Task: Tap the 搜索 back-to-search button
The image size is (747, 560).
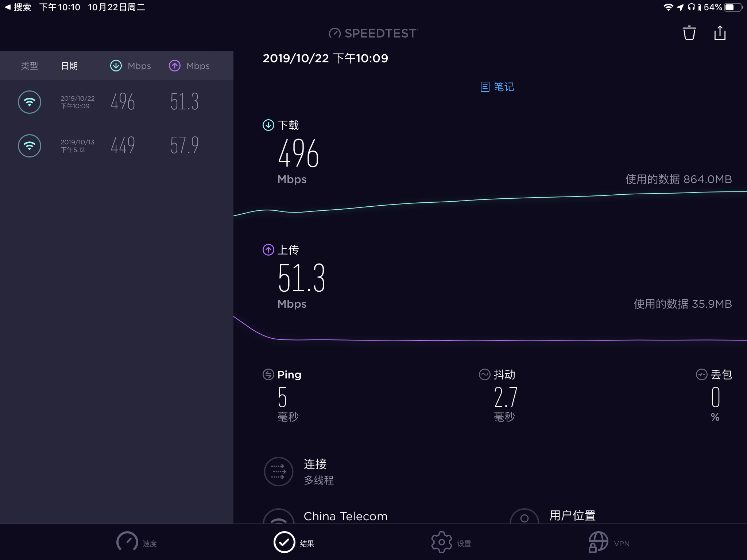Action: 18,7
